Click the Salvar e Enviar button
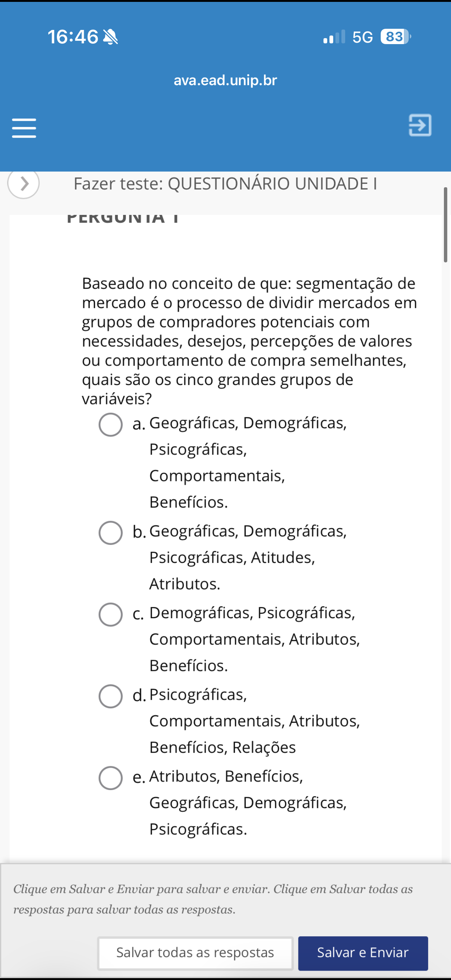451x980 pixels. pyautogui.click(x=363, y=953)
